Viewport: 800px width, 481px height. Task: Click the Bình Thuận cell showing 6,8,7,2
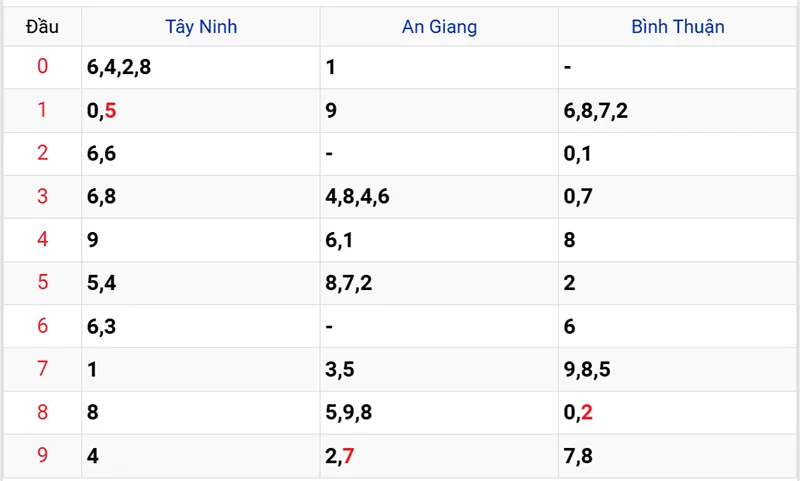[x=596, y=111]
